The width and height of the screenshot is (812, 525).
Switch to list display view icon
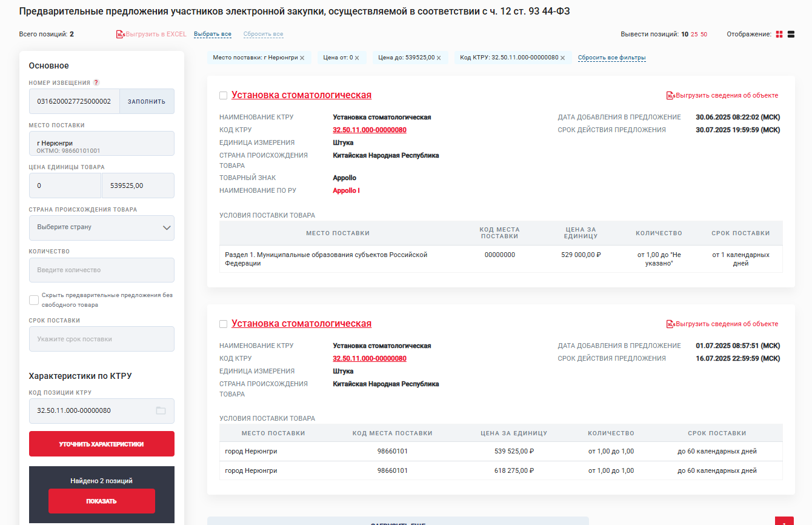(x=791, y=35)
